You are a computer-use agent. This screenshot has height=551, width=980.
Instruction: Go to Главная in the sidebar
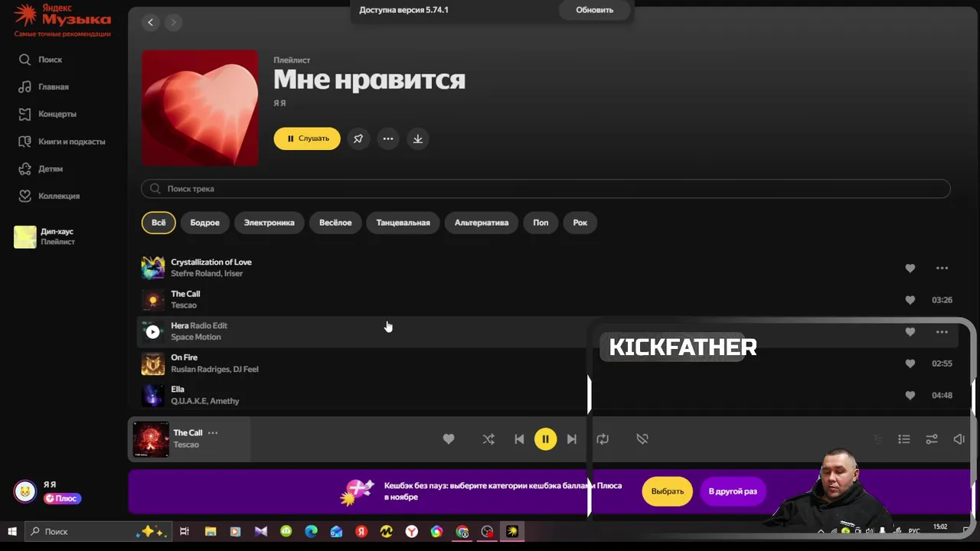point(43,86)
